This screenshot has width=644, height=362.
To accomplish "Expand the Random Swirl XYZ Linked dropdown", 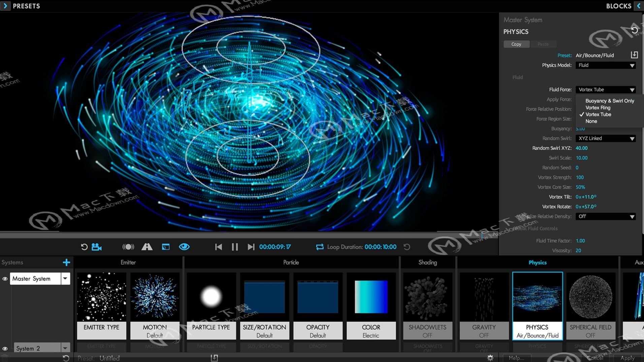I will point(605,138).
